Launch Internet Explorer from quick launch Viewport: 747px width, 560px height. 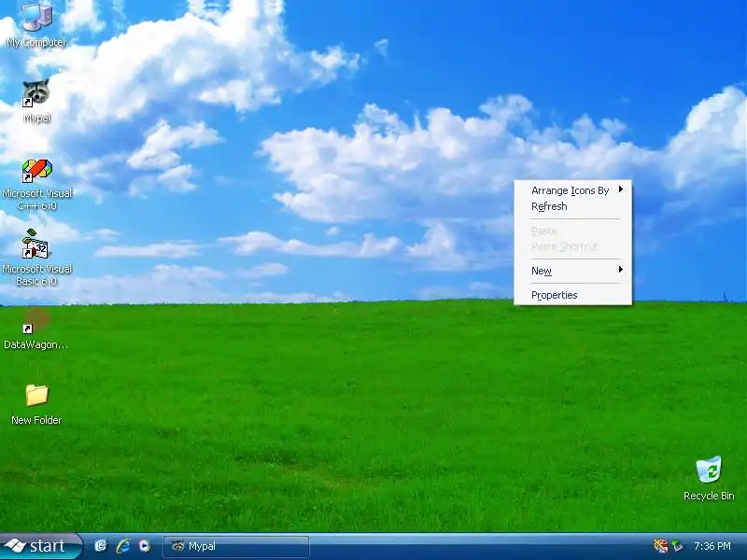[x=123, y=546]
